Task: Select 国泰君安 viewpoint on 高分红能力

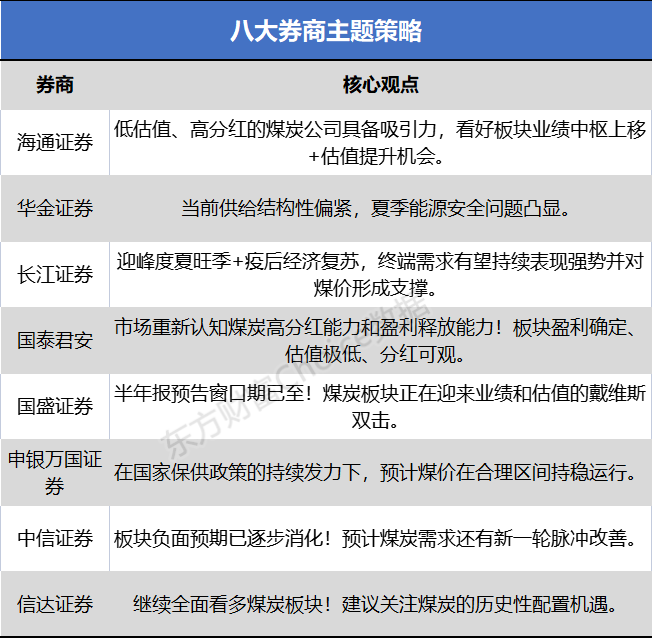Action: pos(376,341)
